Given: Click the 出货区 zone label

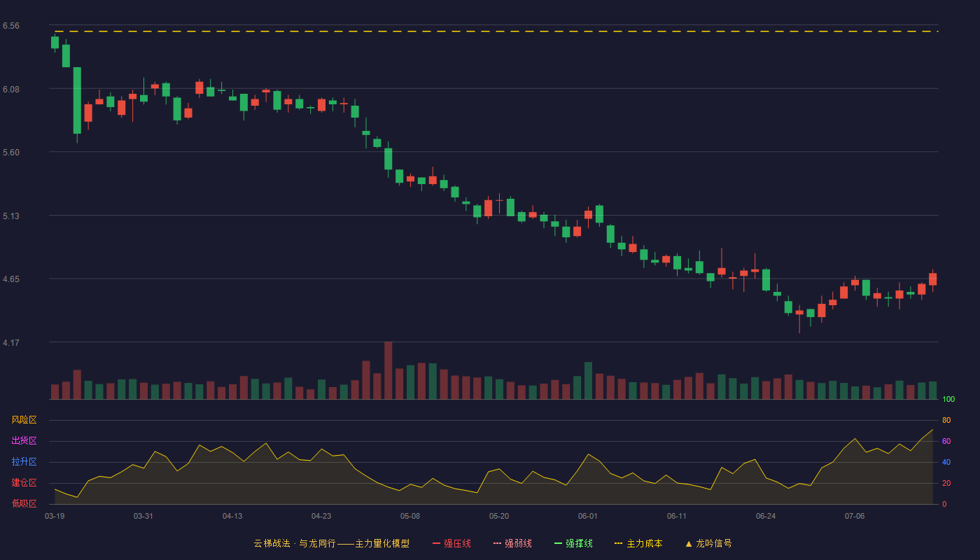Looking at the screenshot, I should tap(24, 441).
